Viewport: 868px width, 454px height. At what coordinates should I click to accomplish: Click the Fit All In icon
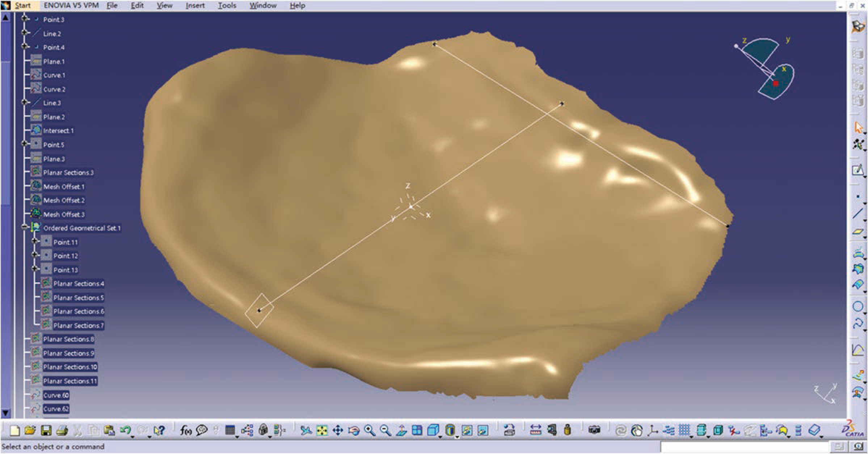tap(321, 430)
